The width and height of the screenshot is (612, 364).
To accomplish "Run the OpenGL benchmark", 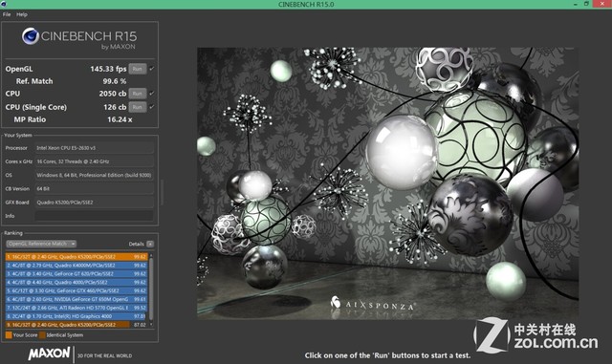I will (x=138, y=69).
